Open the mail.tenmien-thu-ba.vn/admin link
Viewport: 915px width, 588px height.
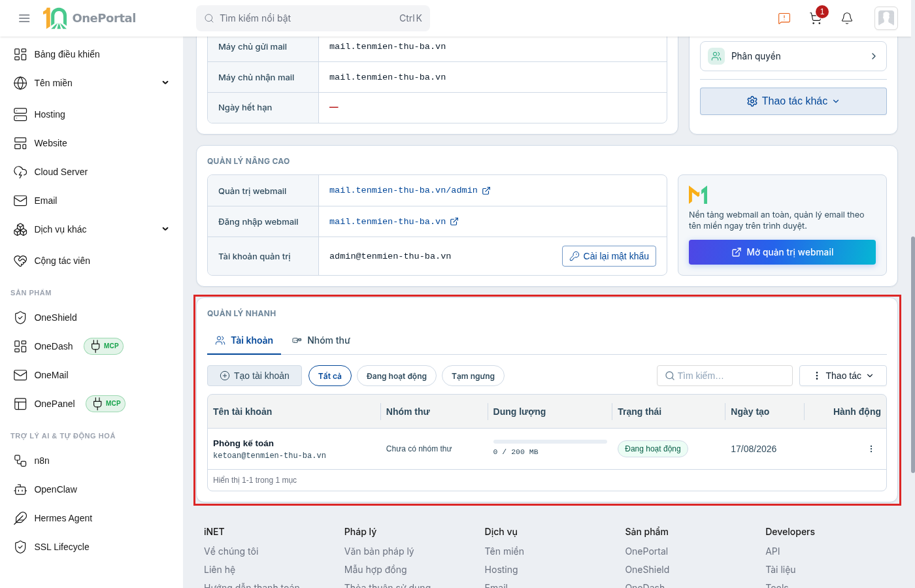(x=403, y=191)
